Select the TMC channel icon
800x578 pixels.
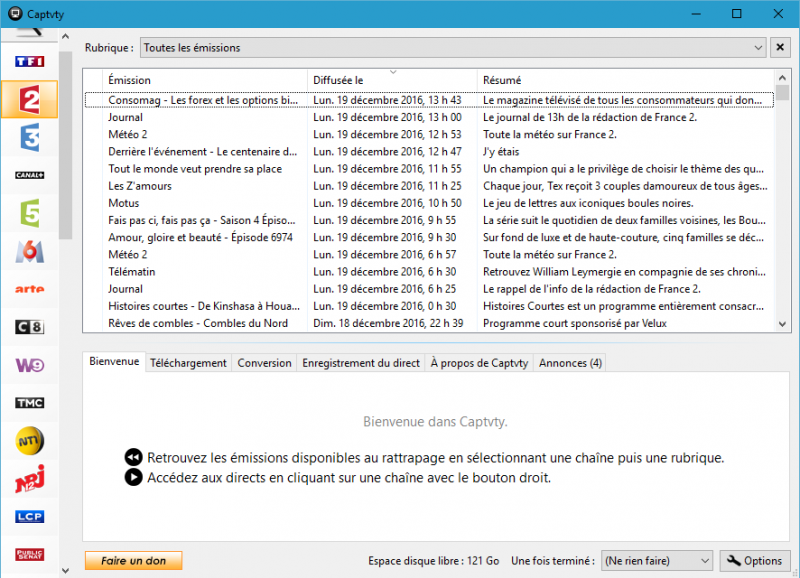[30, 403]
